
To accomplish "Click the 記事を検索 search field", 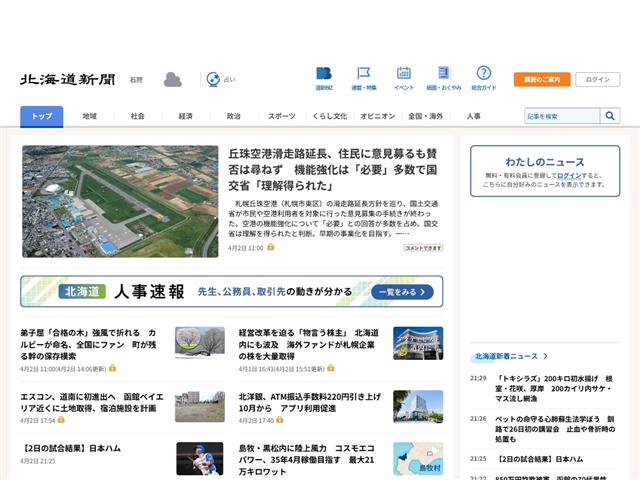I will coord(562,116).
